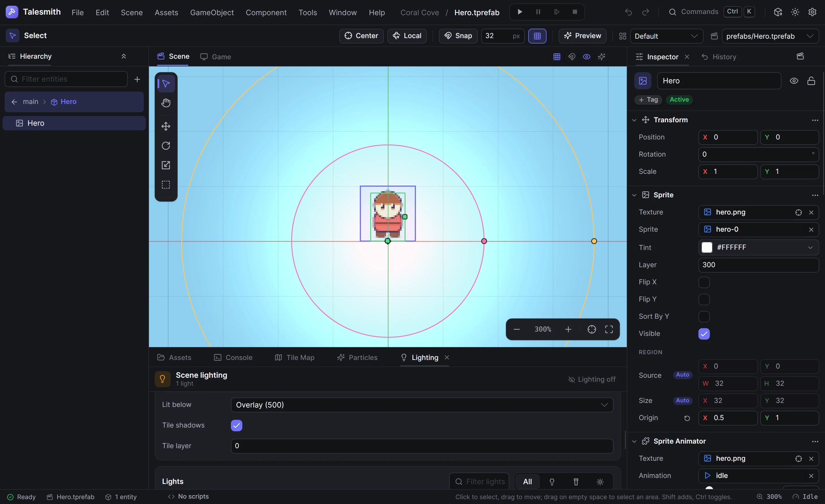Switch to the History tab
The height and width of the screenshot is (504, 825).
point(718,57)
